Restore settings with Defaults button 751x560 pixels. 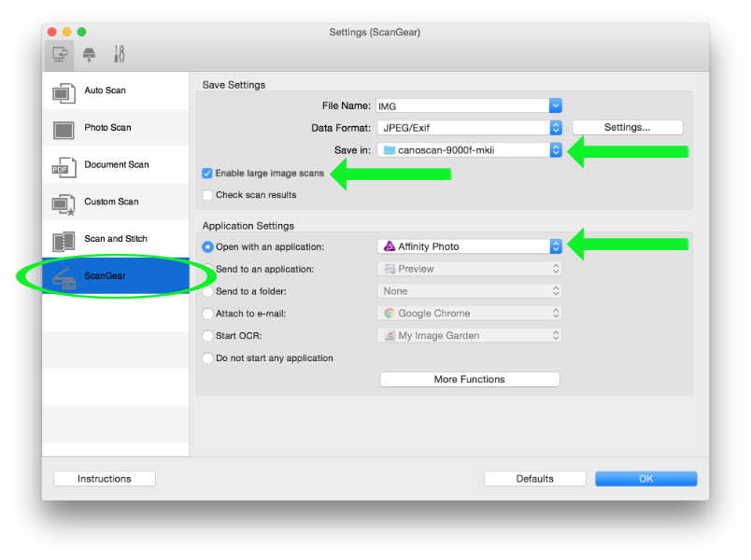pos(535,479)
